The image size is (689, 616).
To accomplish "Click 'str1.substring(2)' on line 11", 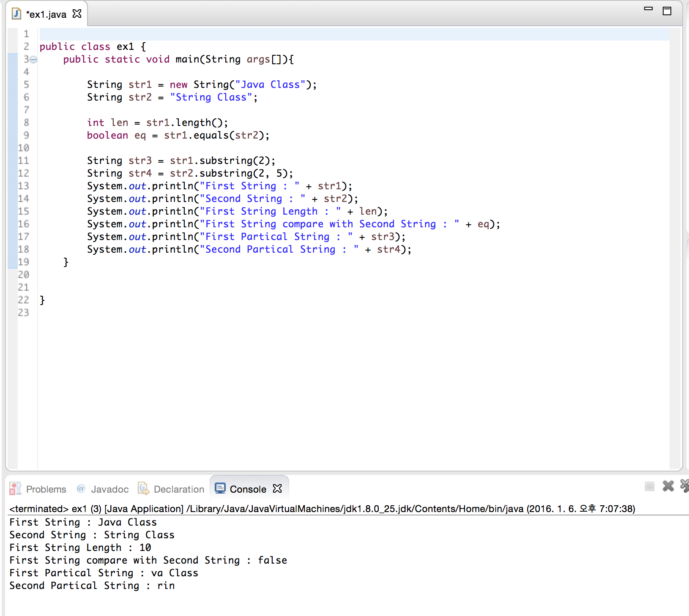I will [220, 161].
